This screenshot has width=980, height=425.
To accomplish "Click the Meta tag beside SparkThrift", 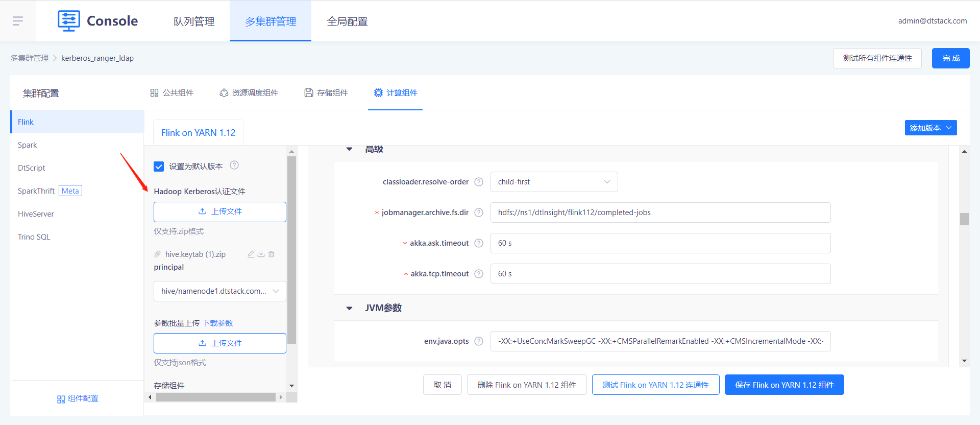I will pos(70,191).
